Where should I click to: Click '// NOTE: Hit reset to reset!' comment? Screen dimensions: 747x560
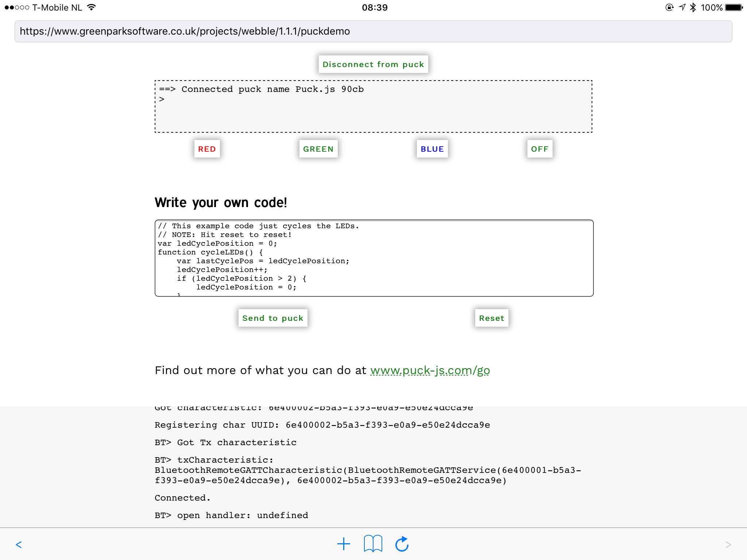click(225, 235)
